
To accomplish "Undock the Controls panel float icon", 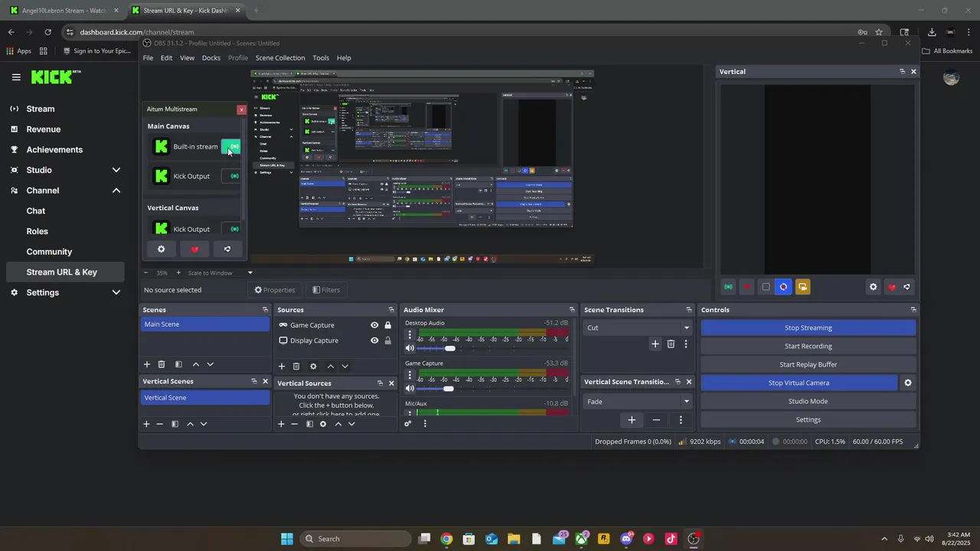I will tap(913, 310).
